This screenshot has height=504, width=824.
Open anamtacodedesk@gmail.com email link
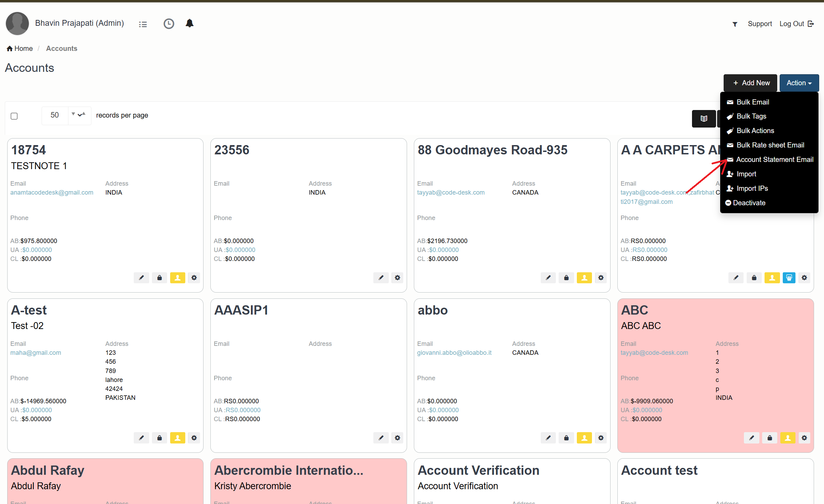52,193
